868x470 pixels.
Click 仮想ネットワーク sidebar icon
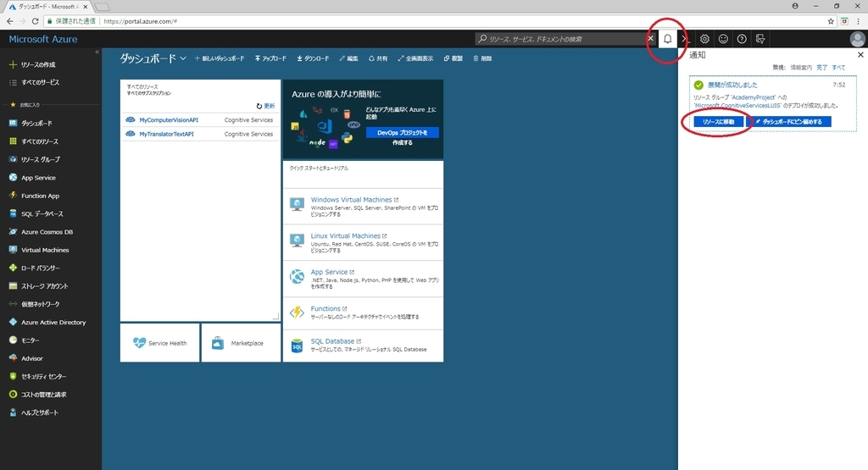coord(13,304)
